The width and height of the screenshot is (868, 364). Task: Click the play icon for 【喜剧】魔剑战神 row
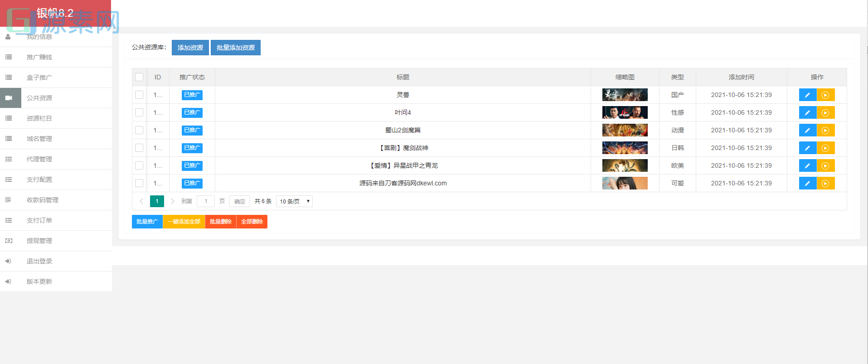[825, 148]
